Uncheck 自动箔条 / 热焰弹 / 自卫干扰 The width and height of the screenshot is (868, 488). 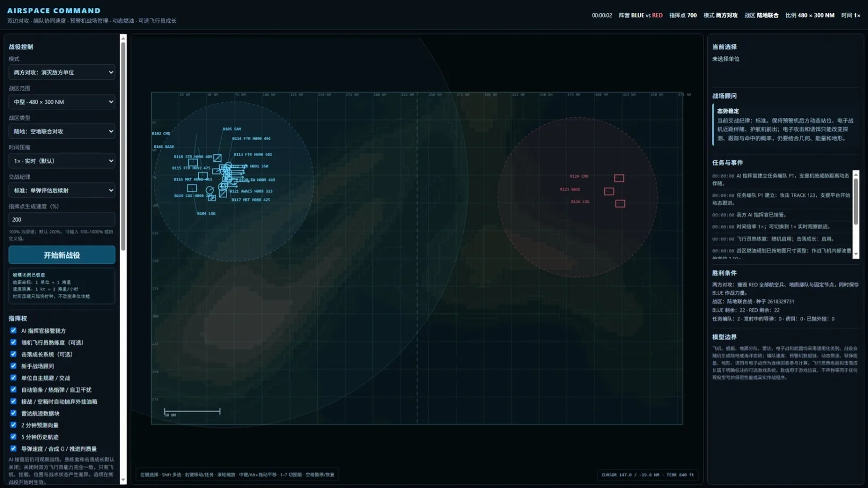coord(13,389)
